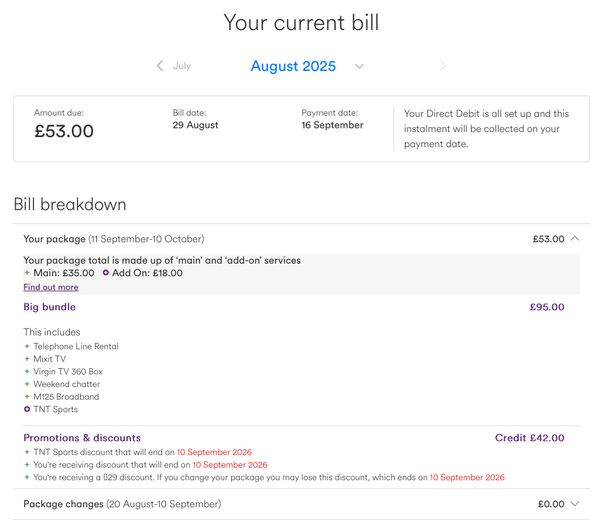
Task: Click the circle add-on icon beside TNT Sports
Action: 27,409
